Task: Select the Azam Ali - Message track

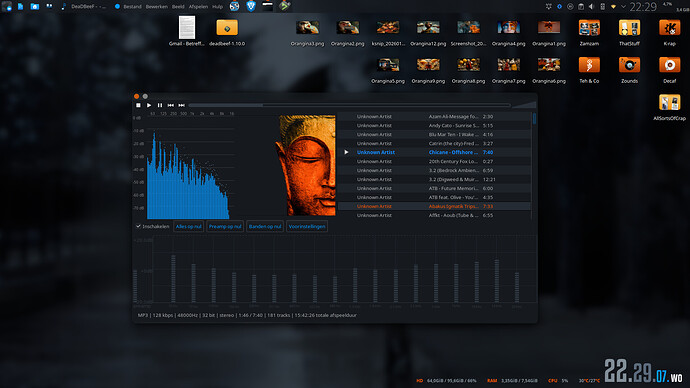Action: [434, 117]
